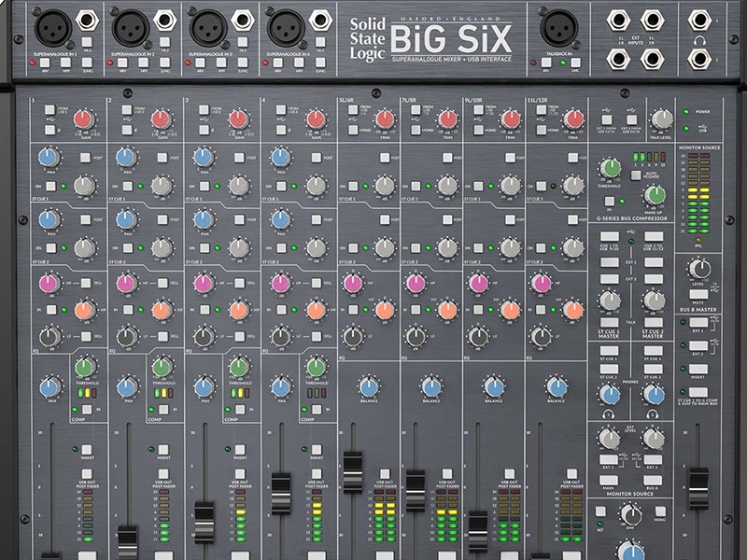Switch ST Cue 1 ON for channel 1

point(50,186)
